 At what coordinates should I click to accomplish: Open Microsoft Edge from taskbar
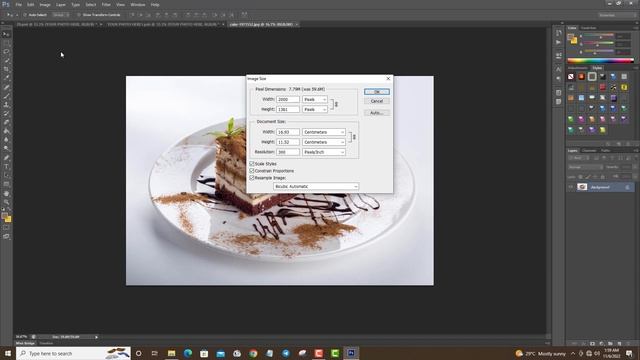tap(188, 353)
